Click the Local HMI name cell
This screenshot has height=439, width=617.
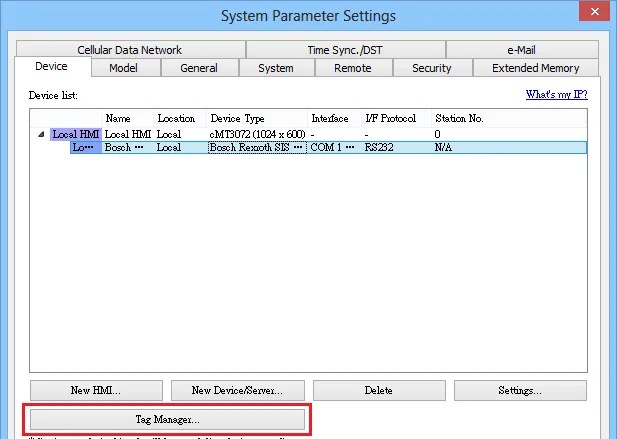coord(127,134)
